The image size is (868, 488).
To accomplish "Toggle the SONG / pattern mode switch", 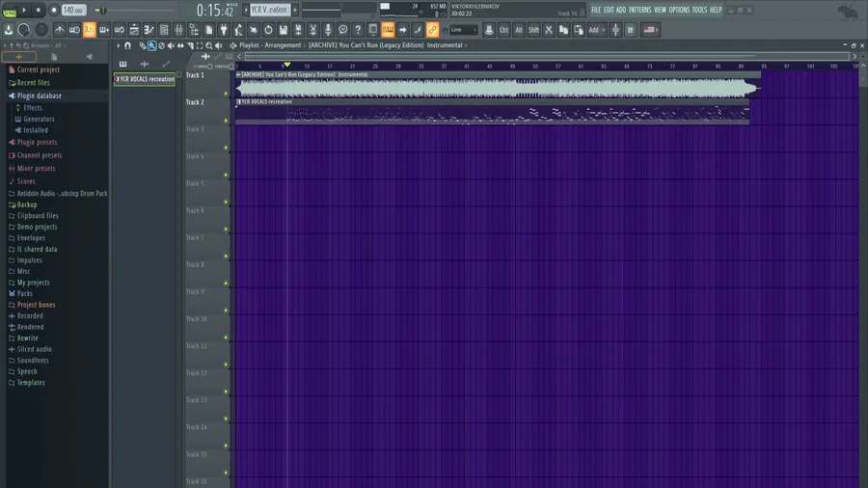I will pos(10,11).
